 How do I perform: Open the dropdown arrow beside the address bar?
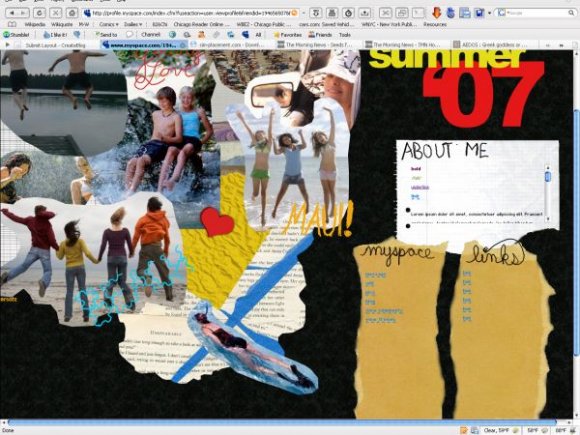point(304,13)
